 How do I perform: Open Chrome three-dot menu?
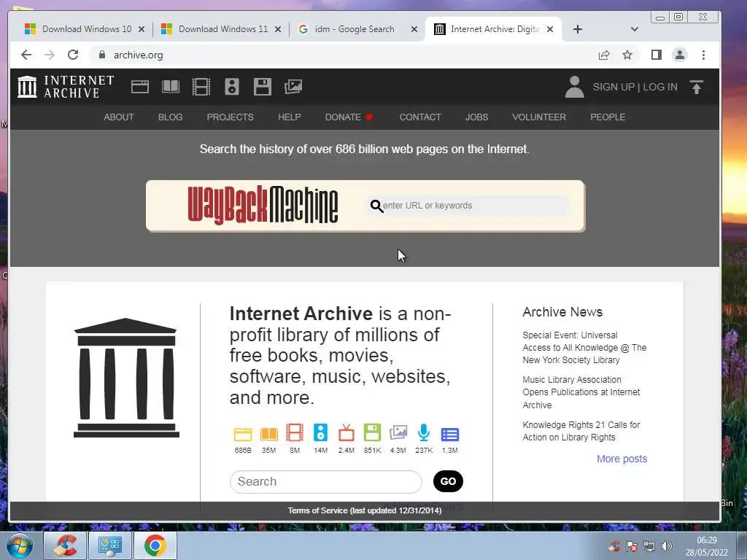point(704,55)
